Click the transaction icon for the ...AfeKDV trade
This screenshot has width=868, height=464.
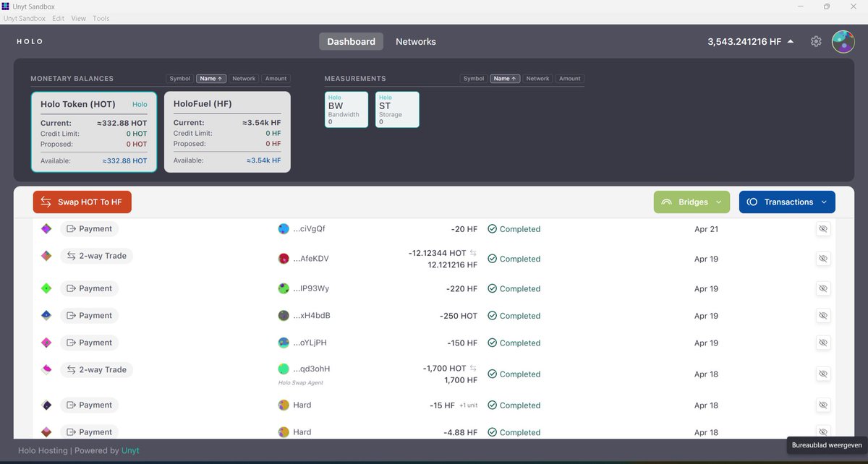(x=46, y=256)
